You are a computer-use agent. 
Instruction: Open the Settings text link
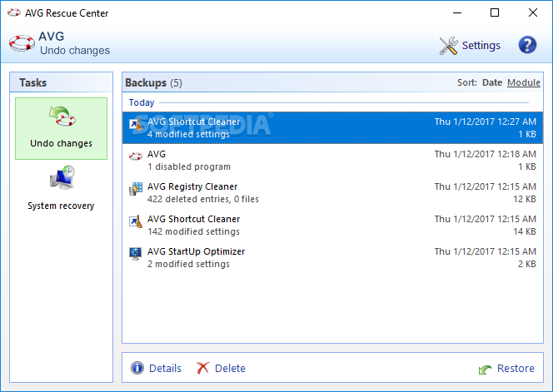click(481, 46)
